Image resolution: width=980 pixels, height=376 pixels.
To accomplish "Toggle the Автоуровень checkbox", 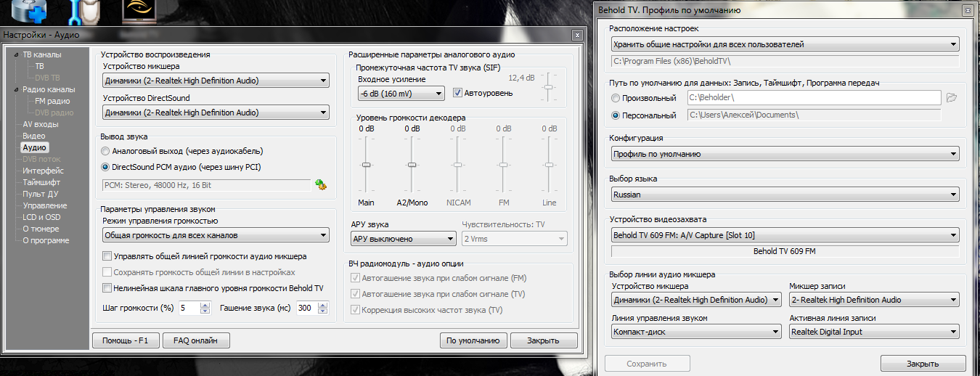I will click(x=457, y=93).
